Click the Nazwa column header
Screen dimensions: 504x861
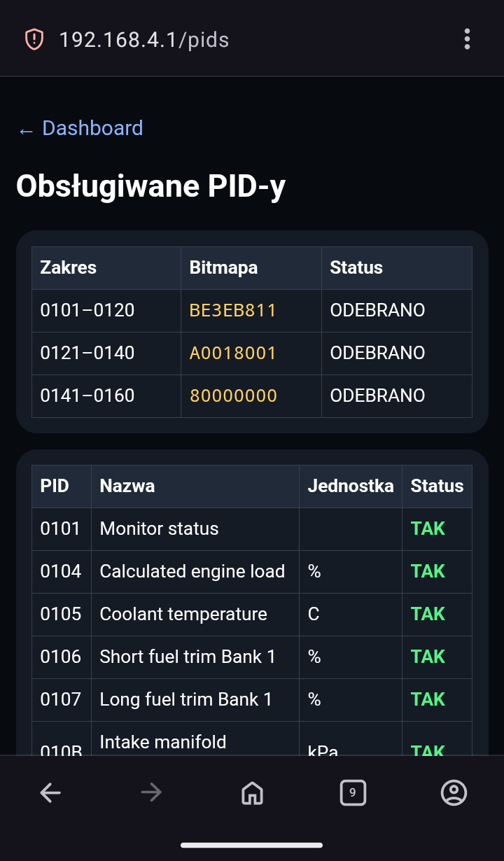tap(127, 486)
